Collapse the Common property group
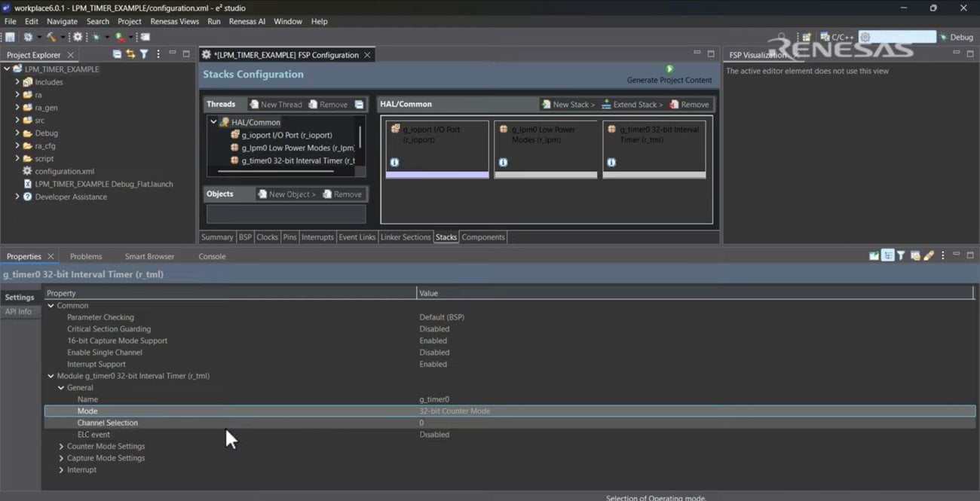This screenshot has width=980, height=501. (51, 306)
